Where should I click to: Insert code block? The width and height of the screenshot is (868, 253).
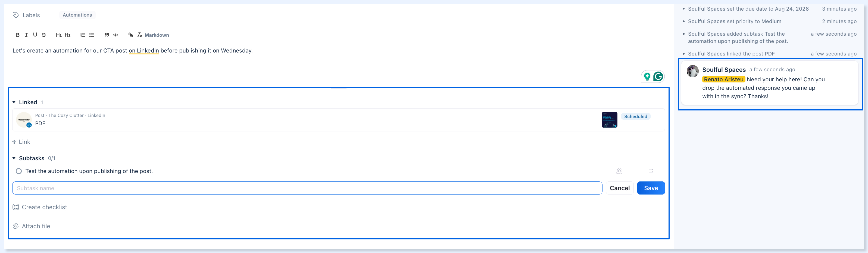[115, 35]
